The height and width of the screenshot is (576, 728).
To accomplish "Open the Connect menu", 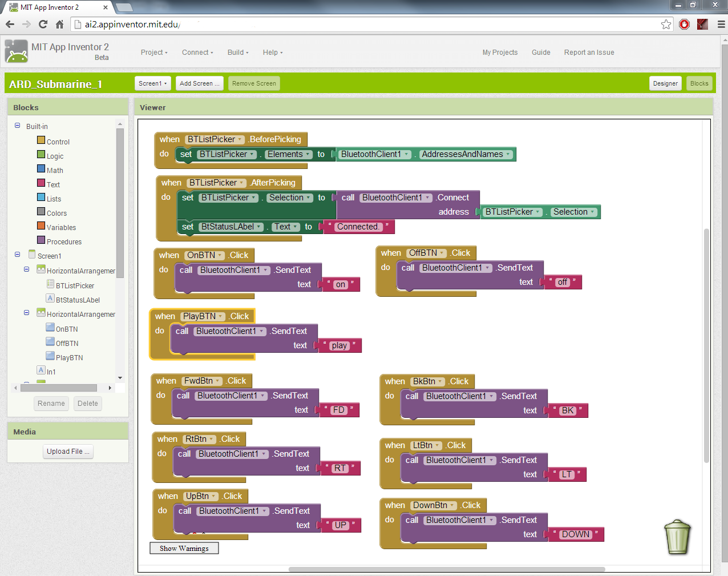I will [197, 53].
